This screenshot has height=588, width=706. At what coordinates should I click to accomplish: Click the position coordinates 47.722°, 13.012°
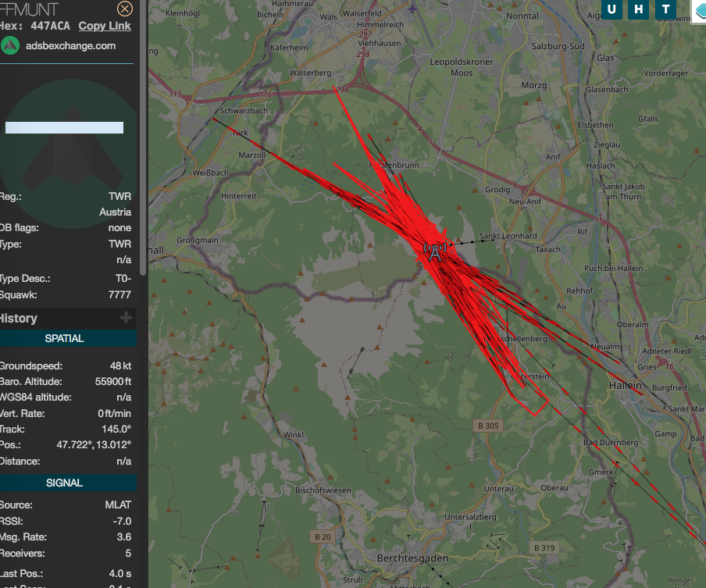coord(94,445)
